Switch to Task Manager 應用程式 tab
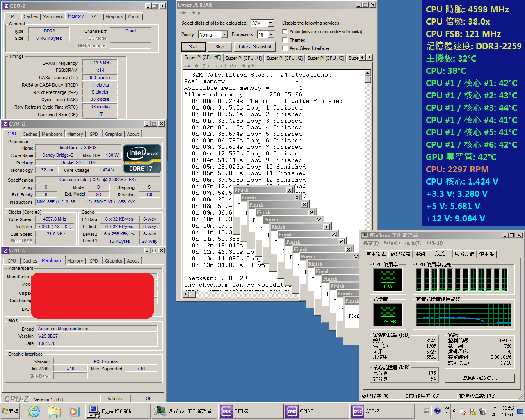 [376, 254]
